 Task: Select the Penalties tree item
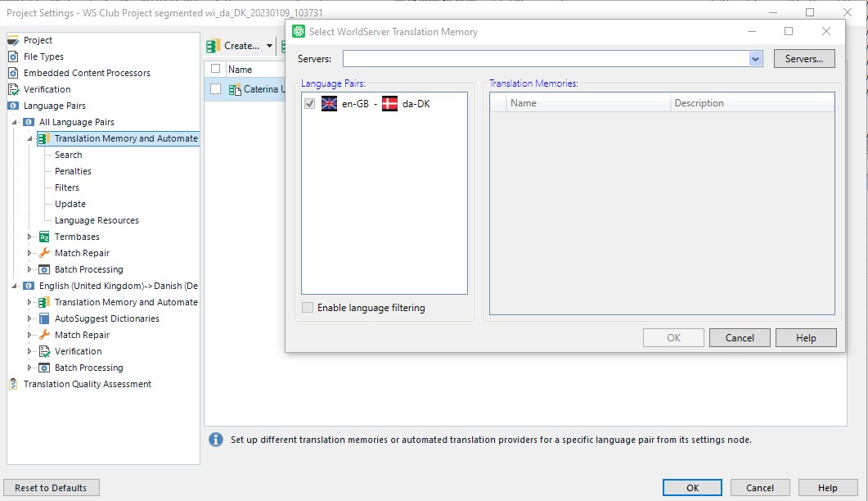pyautogui.click(x=73, y=171)
